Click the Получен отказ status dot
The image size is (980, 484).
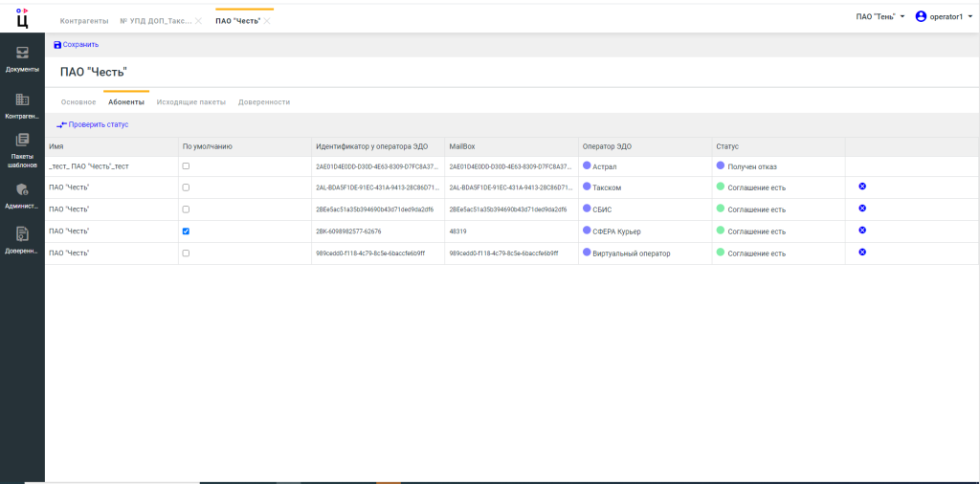click(x=721, y=165)
